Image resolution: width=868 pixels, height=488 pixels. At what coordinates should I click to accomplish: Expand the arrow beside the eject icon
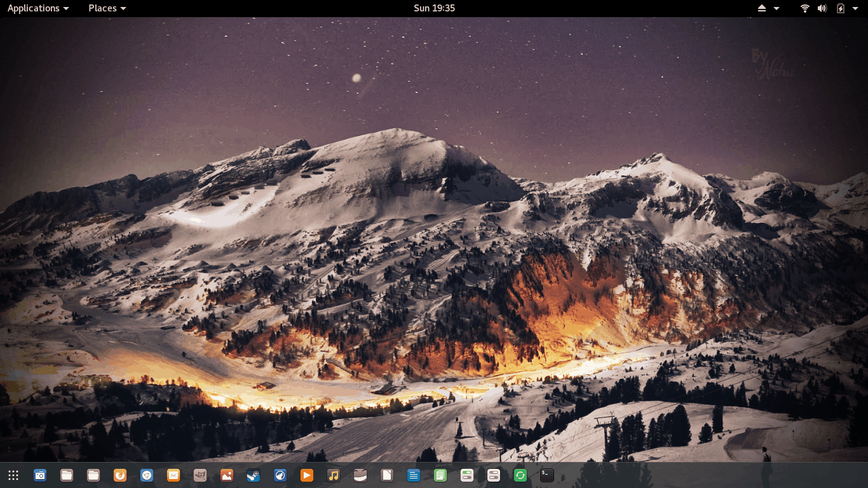(x=776, y=8)
